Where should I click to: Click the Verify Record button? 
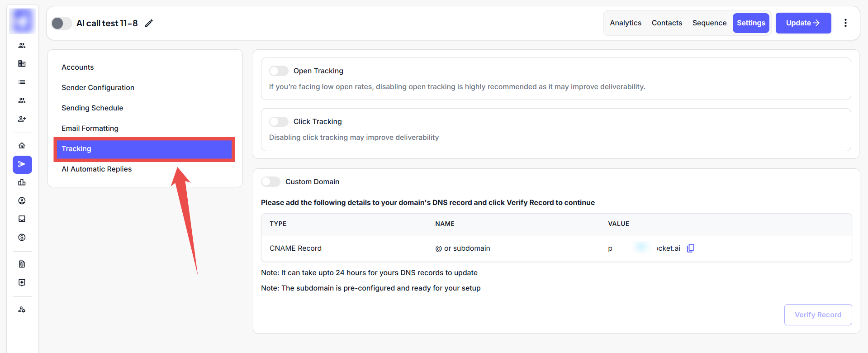tap(817, 315)
